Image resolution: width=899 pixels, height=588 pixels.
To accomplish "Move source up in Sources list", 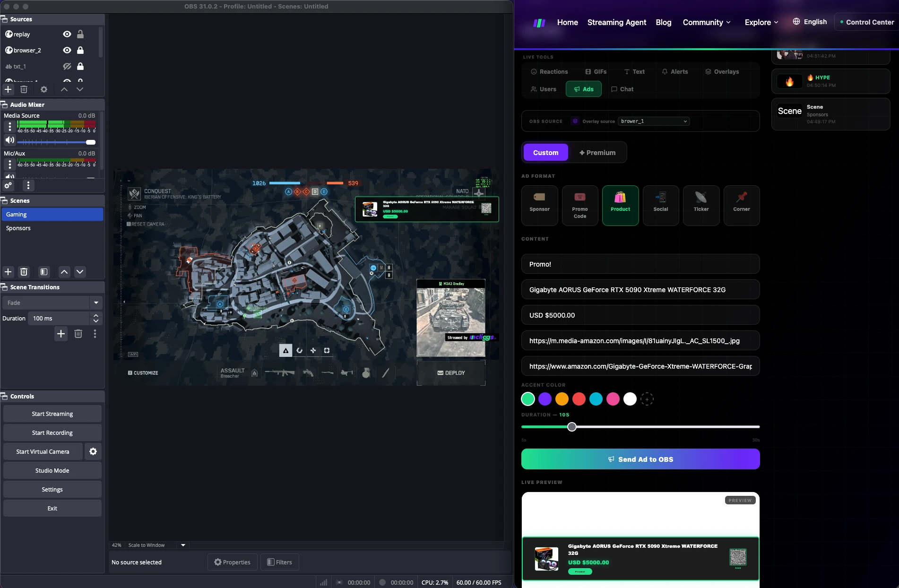I will (x=64, y=89).
